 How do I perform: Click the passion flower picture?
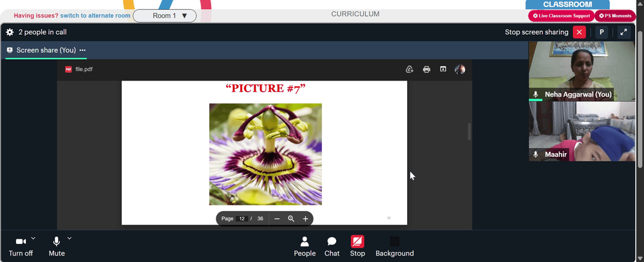[x=265, y=154]
